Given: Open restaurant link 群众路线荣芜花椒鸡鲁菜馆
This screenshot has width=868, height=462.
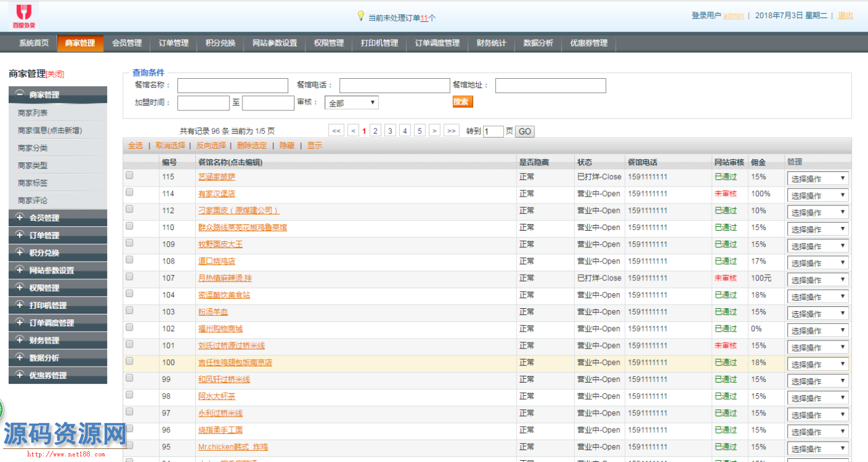Looking at the screenshot, I should (x=242, y=228).
